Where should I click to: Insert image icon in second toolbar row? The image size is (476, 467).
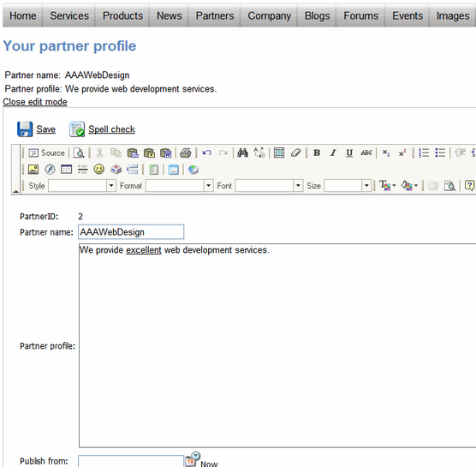click(33, 170)
